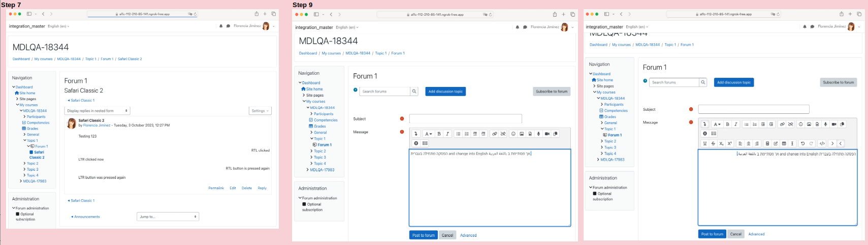Go to the Announcements link
This screenshot has height=245, width=868.
[87, 217]
